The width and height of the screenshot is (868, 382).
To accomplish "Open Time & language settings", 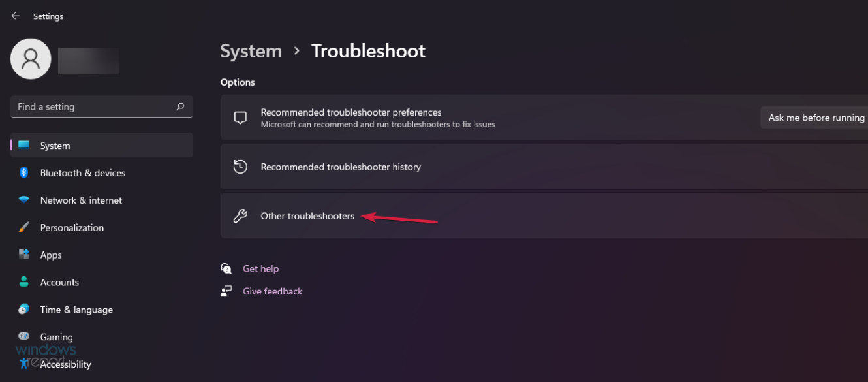I will [76, 310].
